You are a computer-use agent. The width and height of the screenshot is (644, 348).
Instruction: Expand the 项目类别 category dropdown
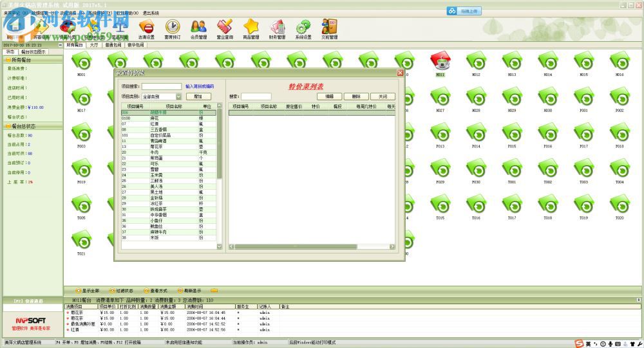click(178, 96)
